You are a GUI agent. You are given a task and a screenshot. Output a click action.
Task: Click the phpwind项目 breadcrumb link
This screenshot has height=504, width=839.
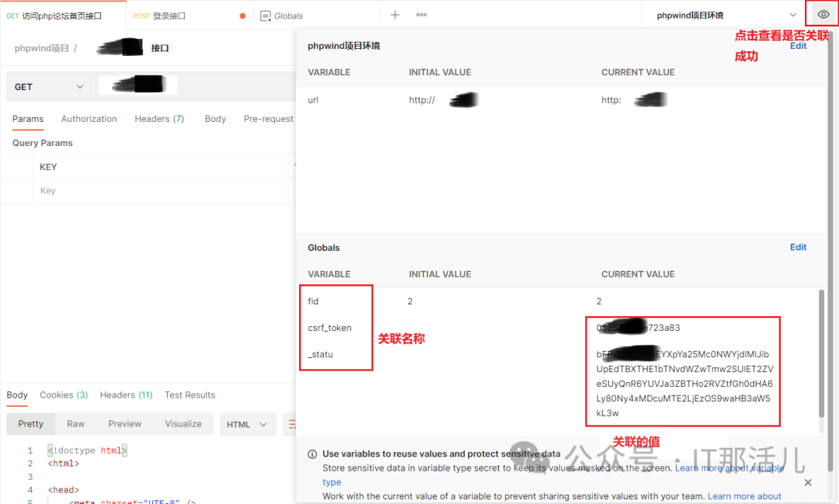click(x=42, y=48)
